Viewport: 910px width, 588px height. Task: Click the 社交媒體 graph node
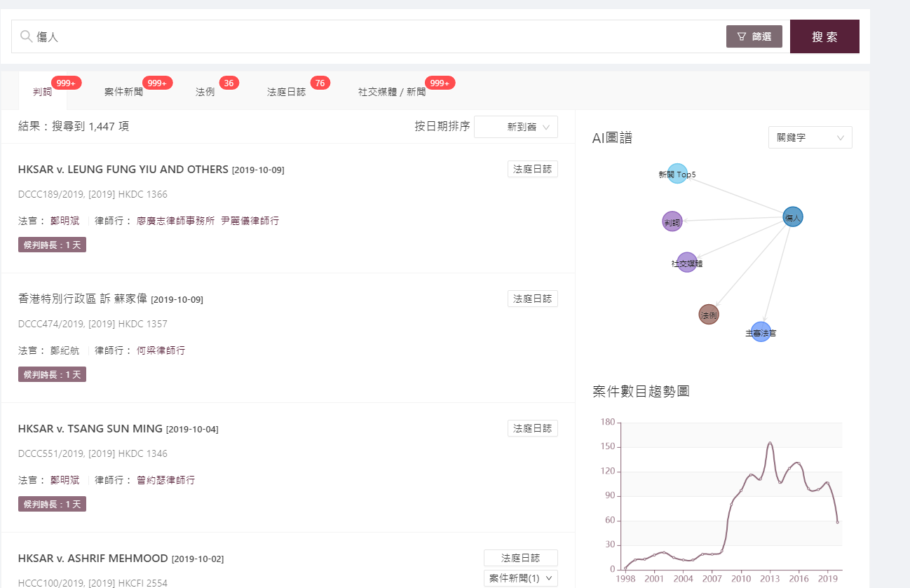[x=686, y=263]
